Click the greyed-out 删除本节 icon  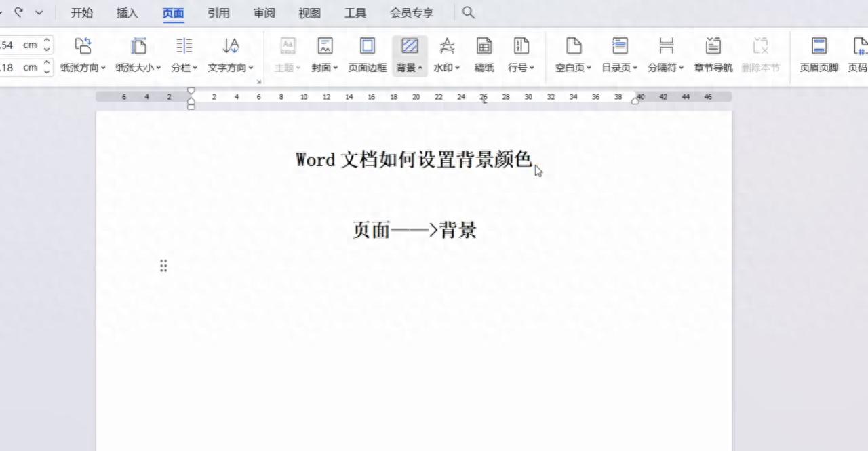coord(761,45)
